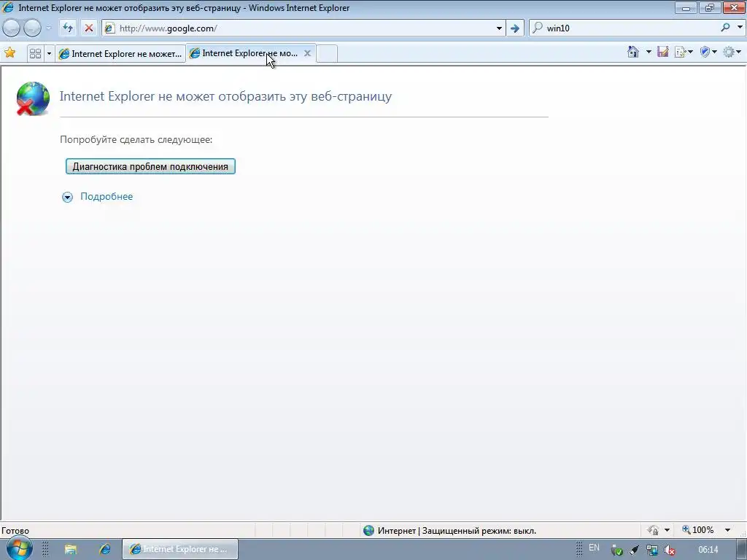Open Quick Tabs grid view
The image size is (747, 560).
coord(35,53)
